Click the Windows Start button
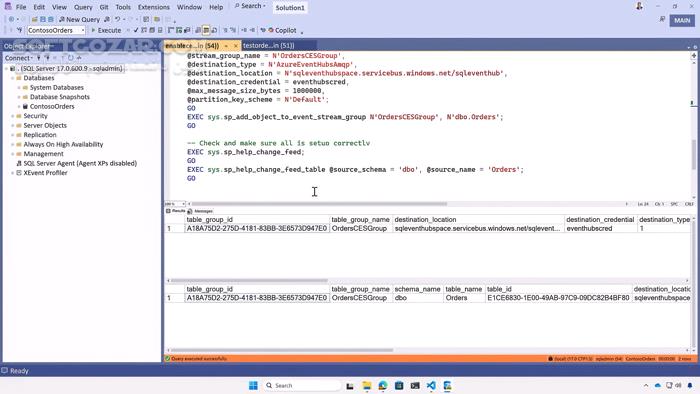 (253, 386)
